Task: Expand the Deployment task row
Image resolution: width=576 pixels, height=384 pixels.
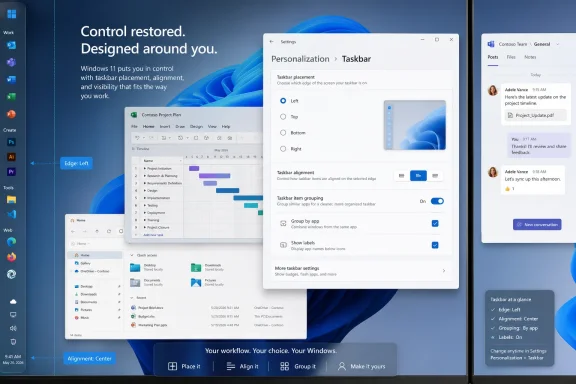Action: tap(145, 212)
